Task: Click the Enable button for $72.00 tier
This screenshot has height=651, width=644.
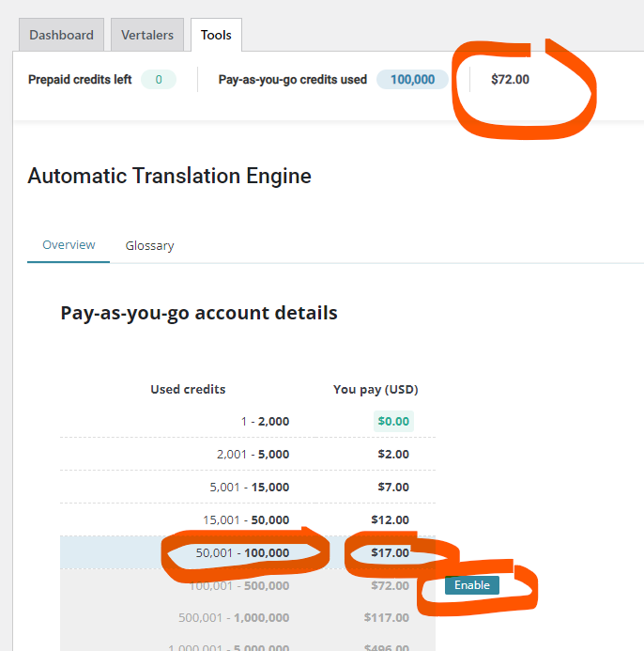Action: click(x=472, y=585)
